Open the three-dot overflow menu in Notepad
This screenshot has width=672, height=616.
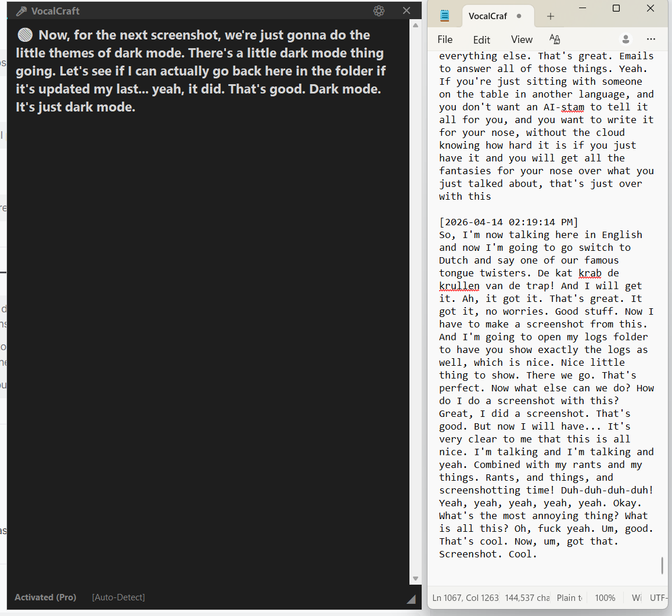(x=651, y=39)
